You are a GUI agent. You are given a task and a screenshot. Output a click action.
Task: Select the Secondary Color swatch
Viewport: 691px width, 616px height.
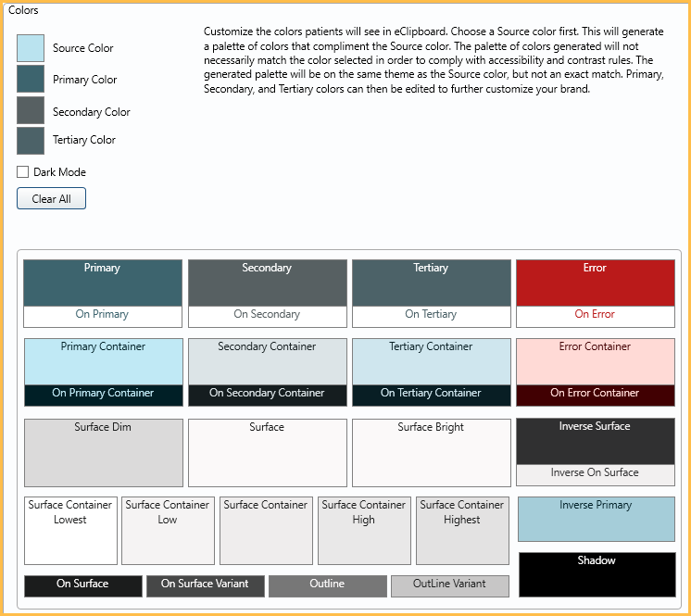[31, 111]
